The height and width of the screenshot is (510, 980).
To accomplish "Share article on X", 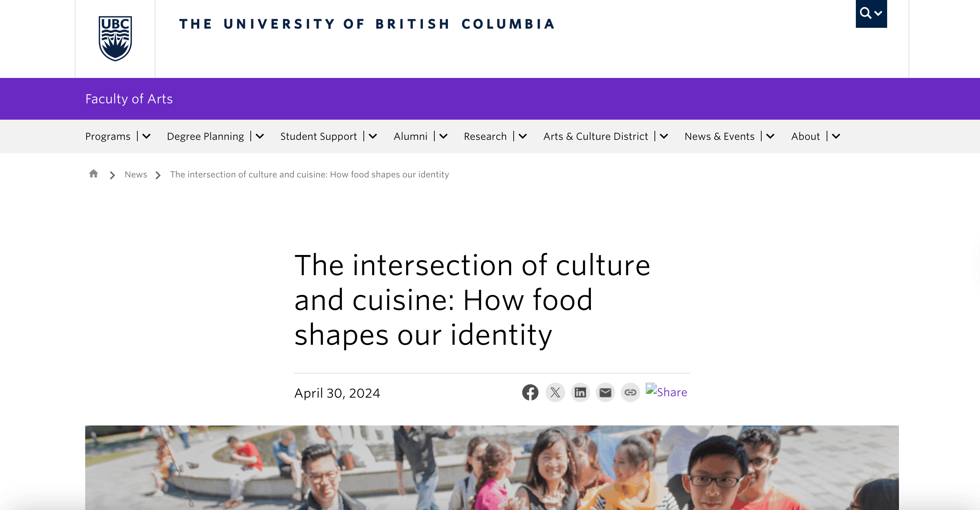I will coord(555,392).
